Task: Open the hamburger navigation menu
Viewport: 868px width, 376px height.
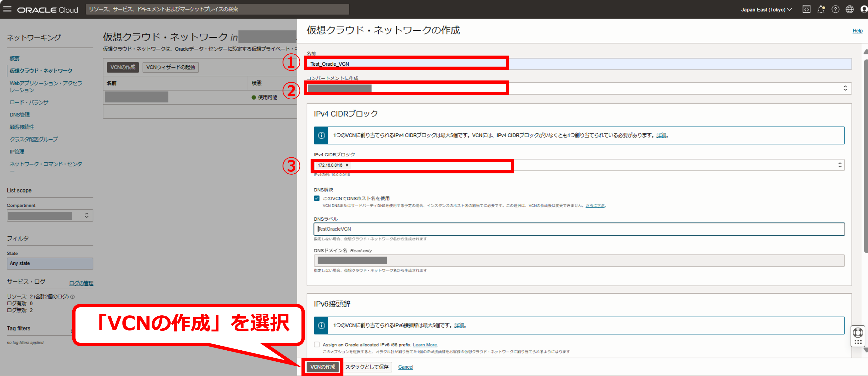Action: pyautogui.click(x=7, y=9)
